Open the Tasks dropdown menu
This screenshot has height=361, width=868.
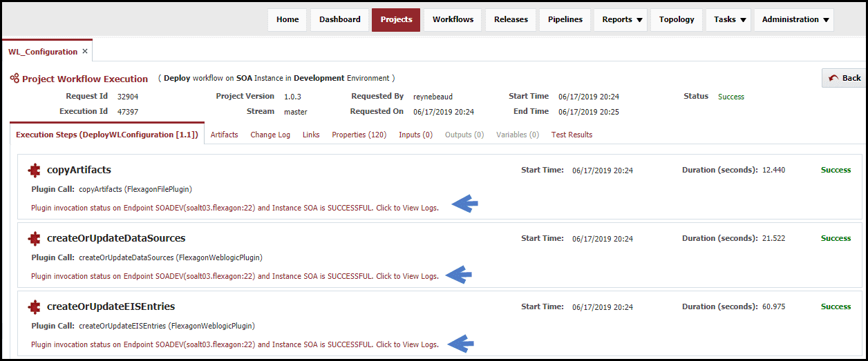[730, 19]
